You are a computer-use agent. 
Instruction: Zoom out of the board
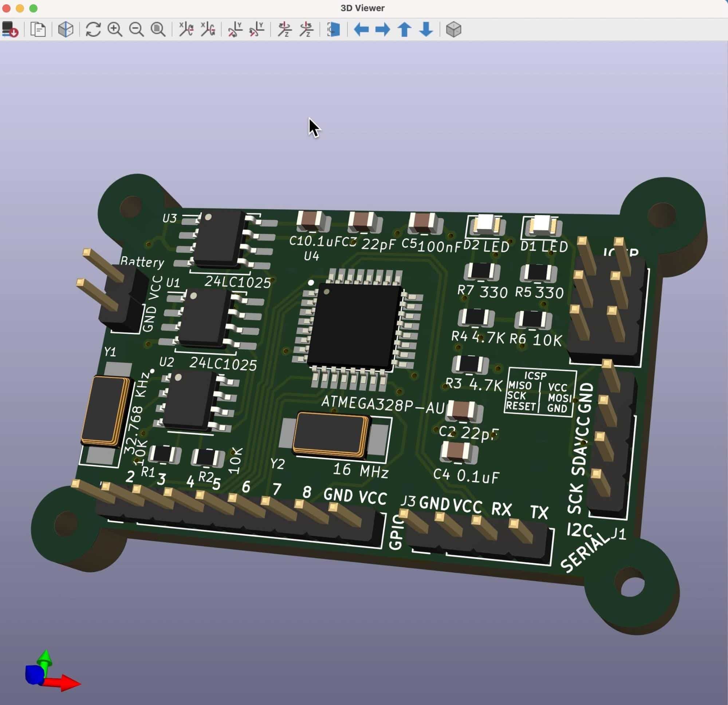coord(136,29)
